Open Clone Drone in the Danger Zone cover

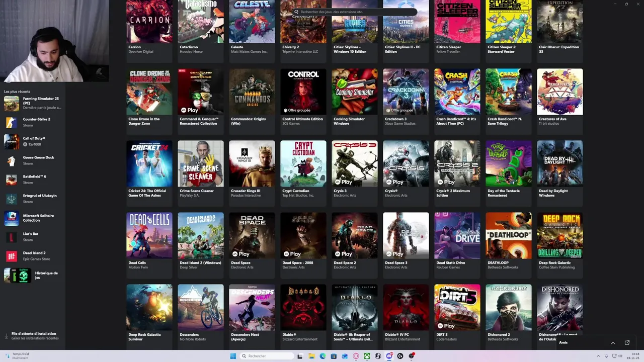[x=149, y=92]
